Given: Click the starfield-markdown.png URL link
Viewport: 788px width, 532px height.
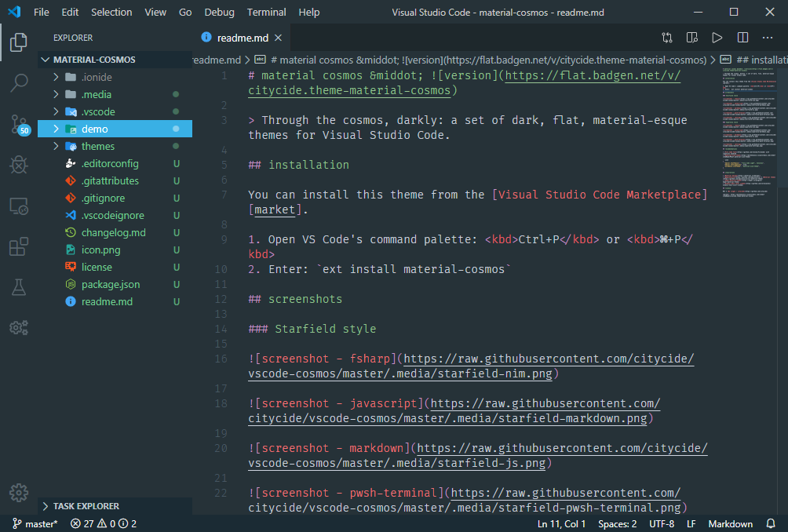Looking at the screenshot, I should click(x=448, y=418).
